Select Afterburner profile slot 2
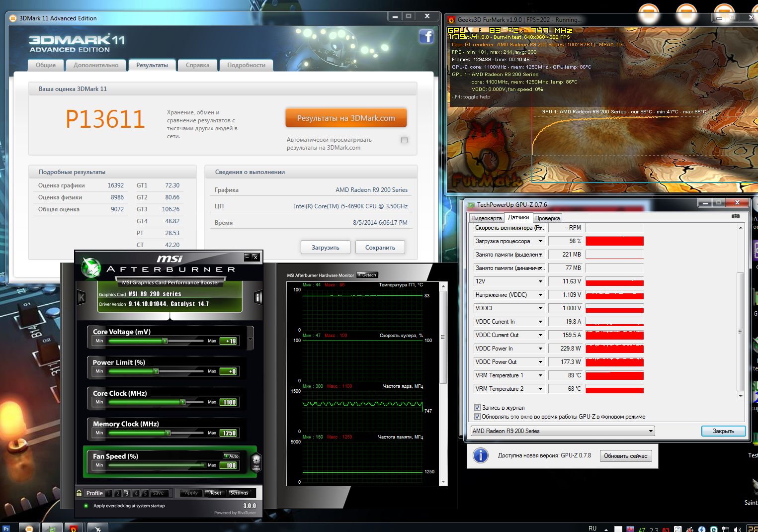Image resolution: width=758 pixels, height=532 pixels. point(118,493)
